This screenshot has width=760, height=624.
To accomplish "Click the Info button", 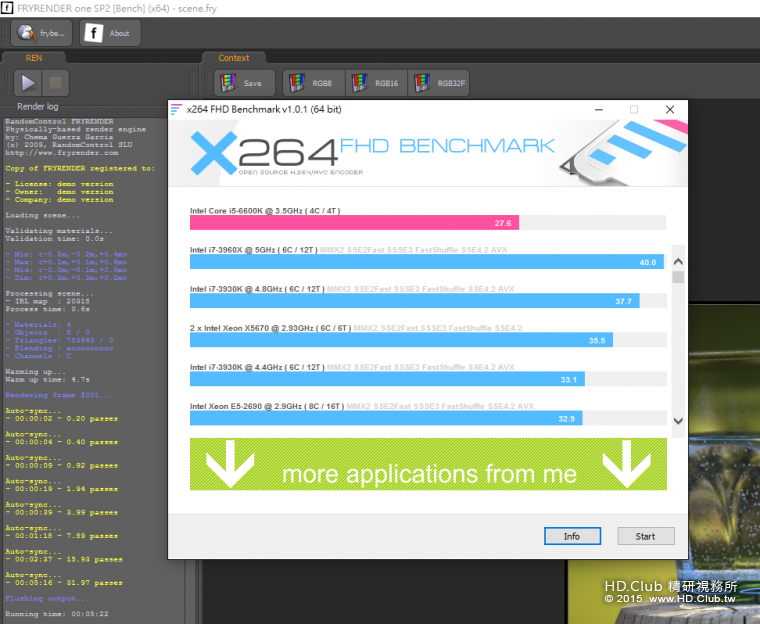I will click(x=571, y=536).
